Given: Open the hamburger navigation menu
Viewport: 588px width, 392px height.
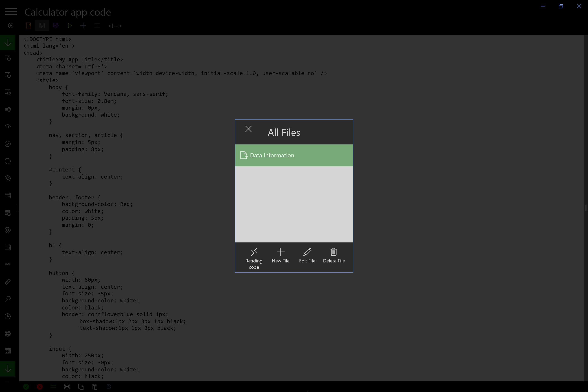Looking at the screenshot, I should coord(11,11).
